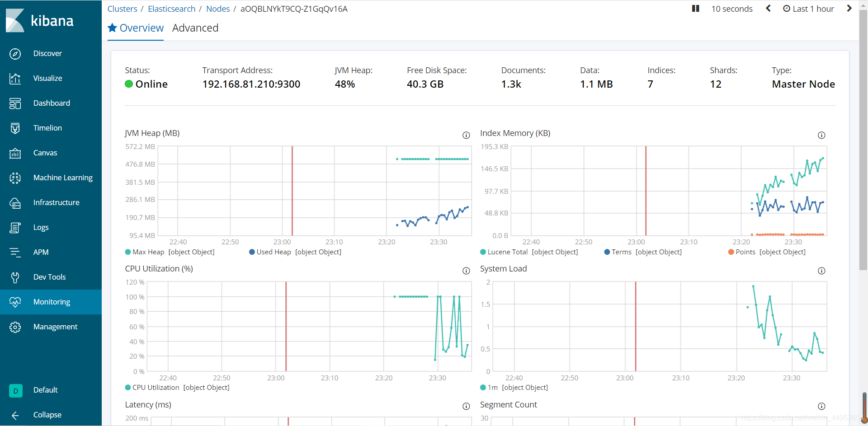868x426 pixels.
Task: Open Dashboard from the sidebar
Action: click(52, 103)
